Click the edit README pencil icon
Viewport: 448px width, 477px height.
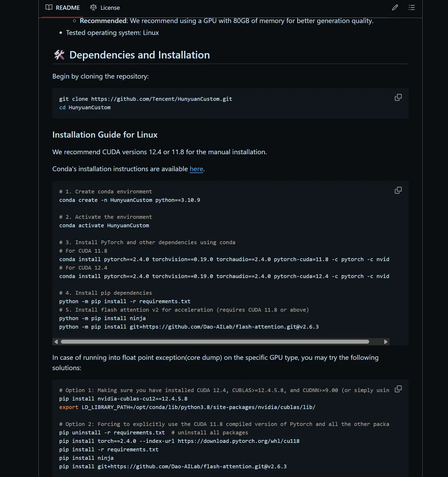click(395, 7)
